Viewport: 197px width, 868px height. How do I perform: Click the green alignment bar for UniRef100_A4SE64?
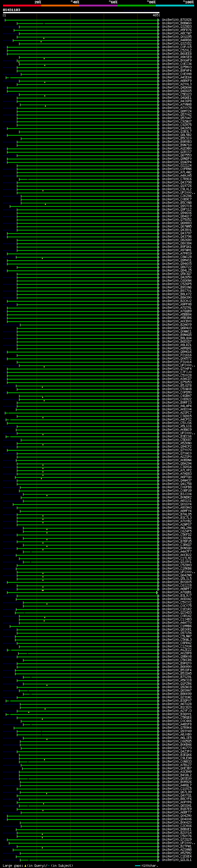pyautogui.click(x=82, y=78)
